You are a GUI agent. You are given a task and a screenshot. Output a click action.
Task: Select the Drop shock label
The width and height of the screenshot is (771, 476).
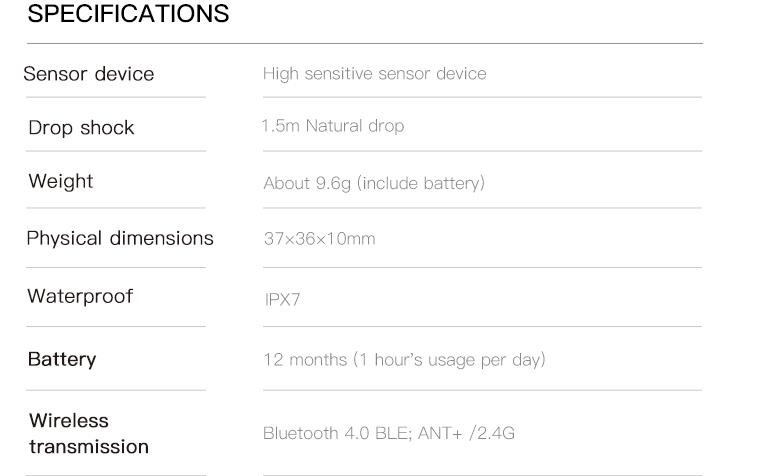pos(81,128)
